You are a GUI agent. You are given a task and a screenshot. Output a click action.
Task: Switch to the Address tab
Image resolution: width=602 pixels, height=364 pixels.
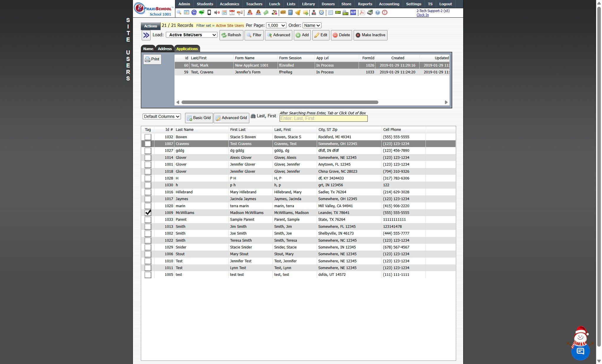[x=164, y=49]
